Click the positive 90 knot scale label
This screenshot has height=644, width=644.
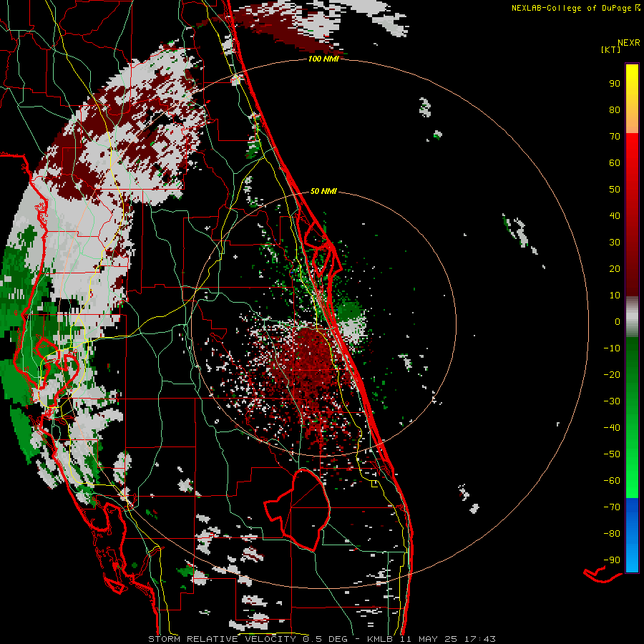pos(615,84)
